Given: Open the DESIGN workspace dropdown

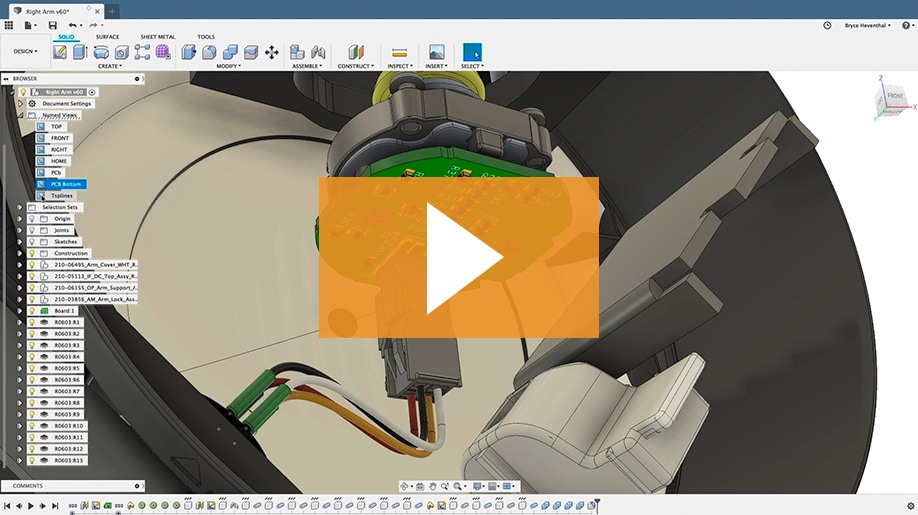Looking at the screenshot, I should (x=25, y=52).
